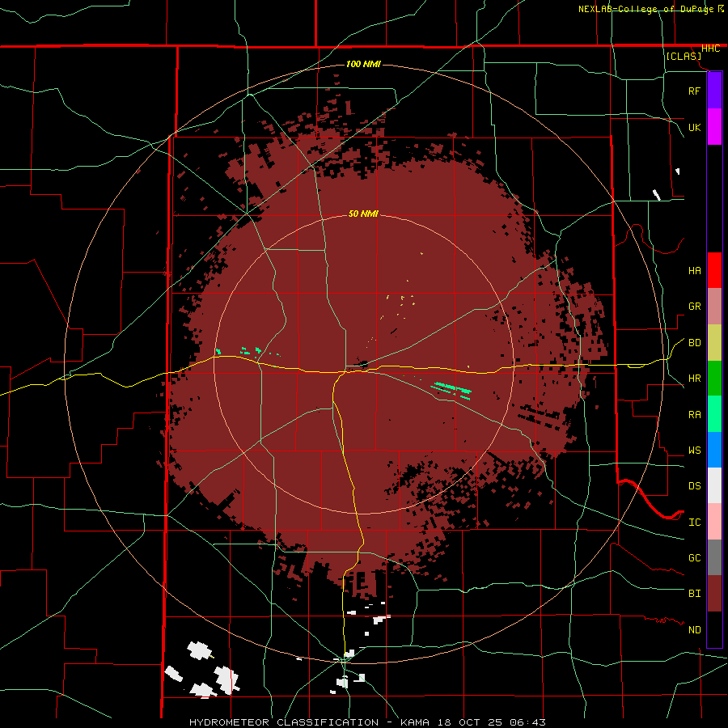The height and width of the screenshot is (728, 728).
Task: Select the GR legend label
Action: click(x=694, y=307)
